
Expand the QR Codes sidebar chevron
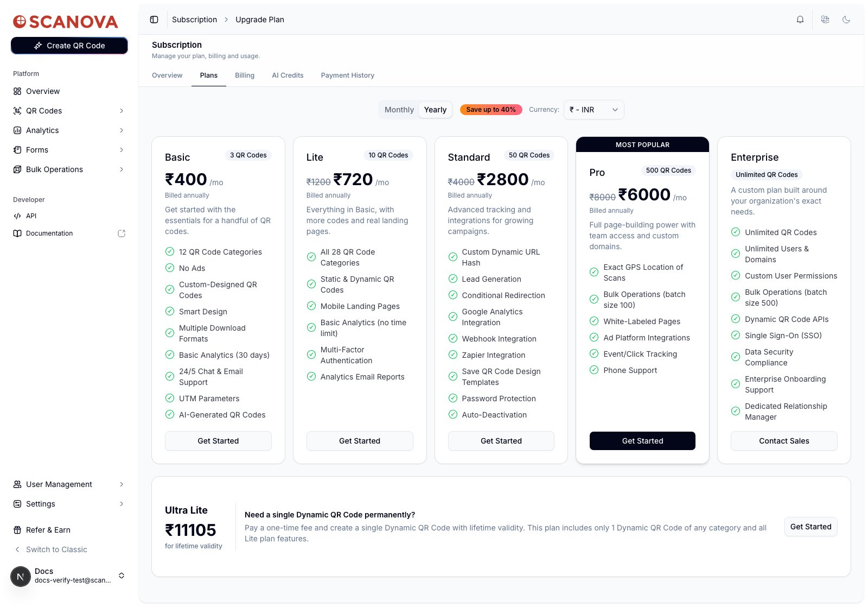click(x=122, y=111)
